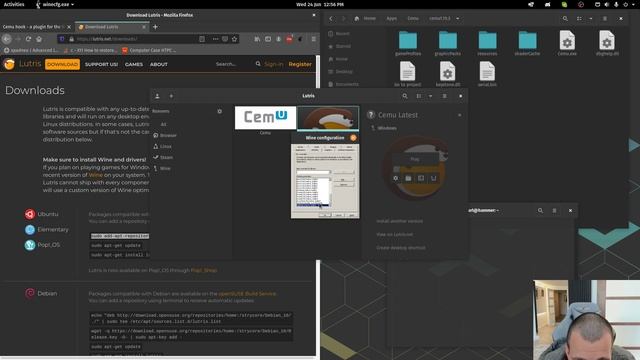
Task: Open Firefox hamburger menu
Action: coord(313,39)
